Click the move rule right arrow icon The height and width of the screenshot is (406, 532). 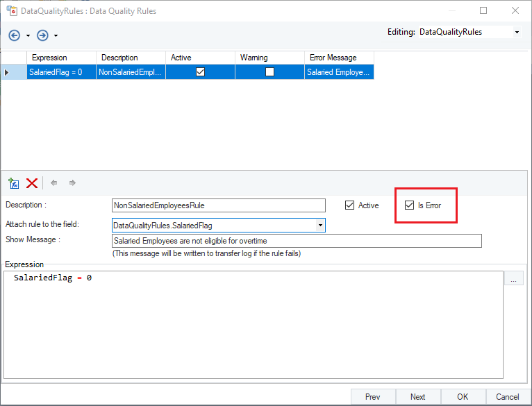click(x=72, y=183)
